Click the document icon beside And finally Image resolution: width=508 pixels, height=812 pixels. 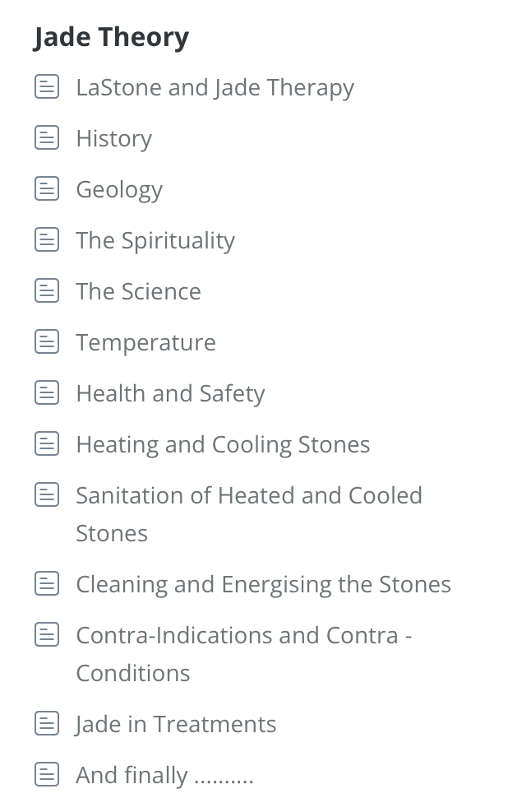tap(47, 774)
